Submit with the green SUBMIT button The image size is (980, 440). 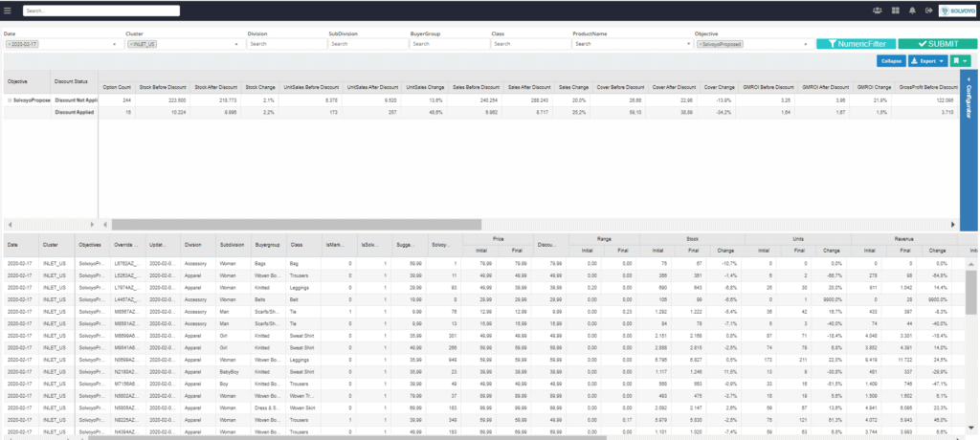click(x=938, y=44)
